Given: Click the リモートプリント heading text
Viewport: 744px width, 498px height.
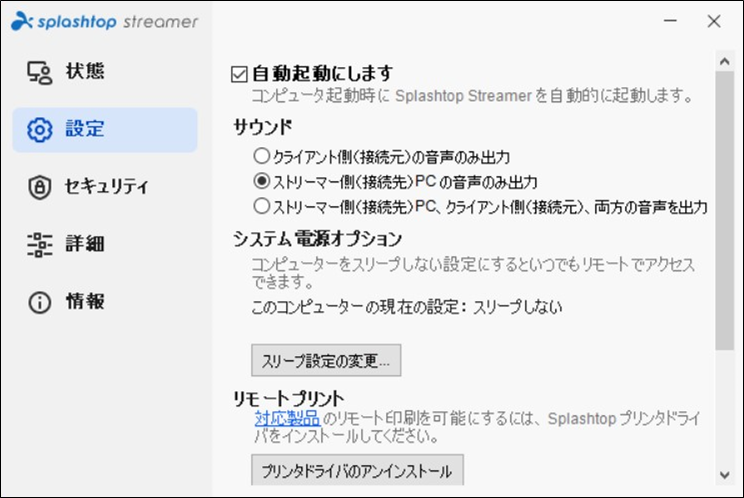Looking at the screenshot, I should click(x=288, y=398).
